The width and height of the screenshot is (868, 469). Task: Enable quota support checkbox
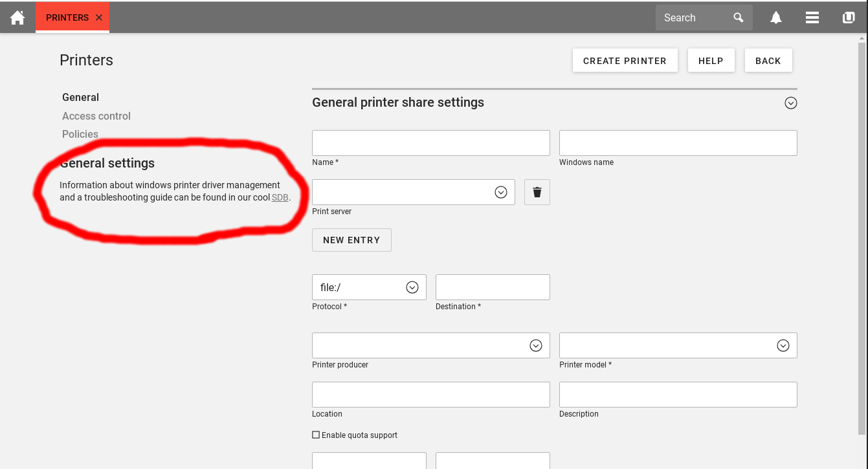tap(316, 435)
